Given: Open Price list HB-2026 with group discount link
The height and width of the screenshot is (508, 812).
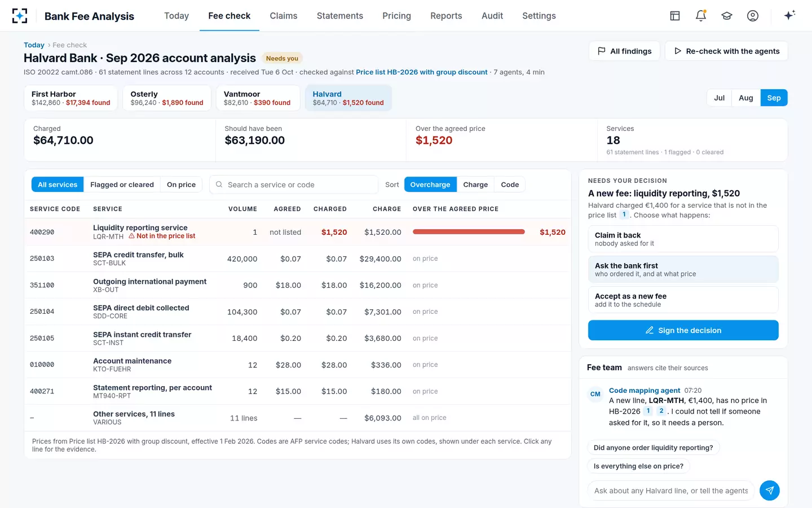Looking at the screenshot, I should pyautogui.click(x=422, y=72).
